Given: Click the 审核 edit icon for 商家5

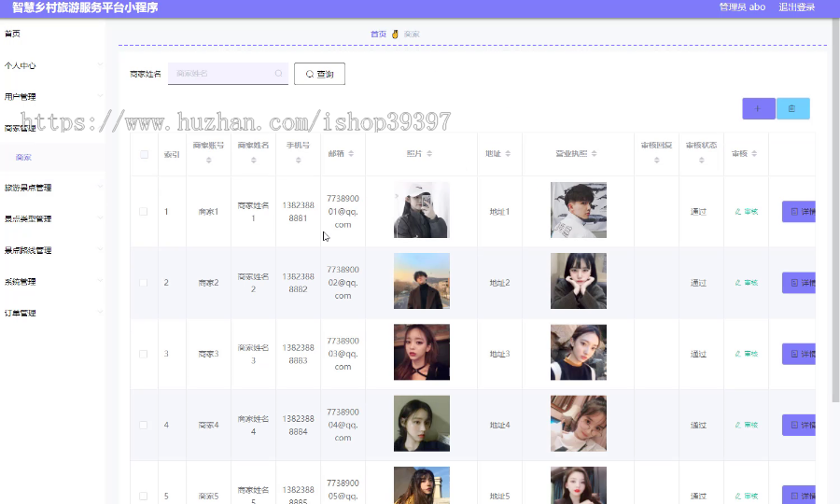Looking at the screenshot, I should [x=738, y=497].
